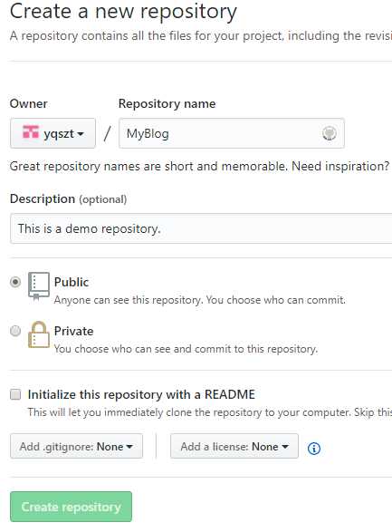The image size is (392, 532).
Task: Click into the Description text field
Action: pos(201,228)
